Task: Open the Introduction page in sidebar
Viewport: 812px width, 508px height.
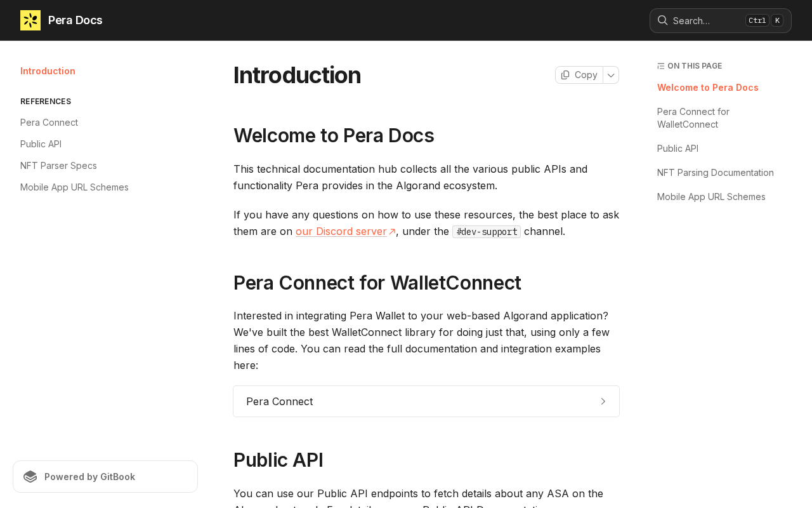Action: pyautogui.click(x=48, y=71)
